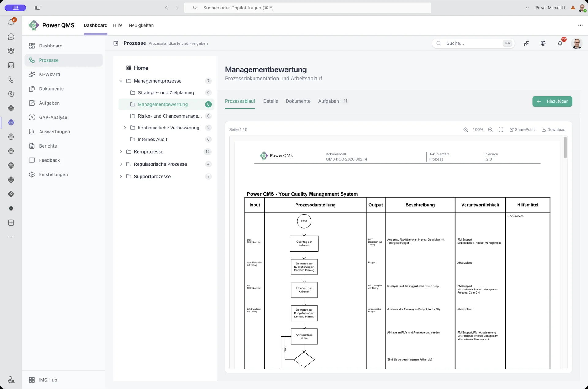Click the AI sparkle icon in header
The width and height of the screenshot is (588, 389).
click(526, 43)
